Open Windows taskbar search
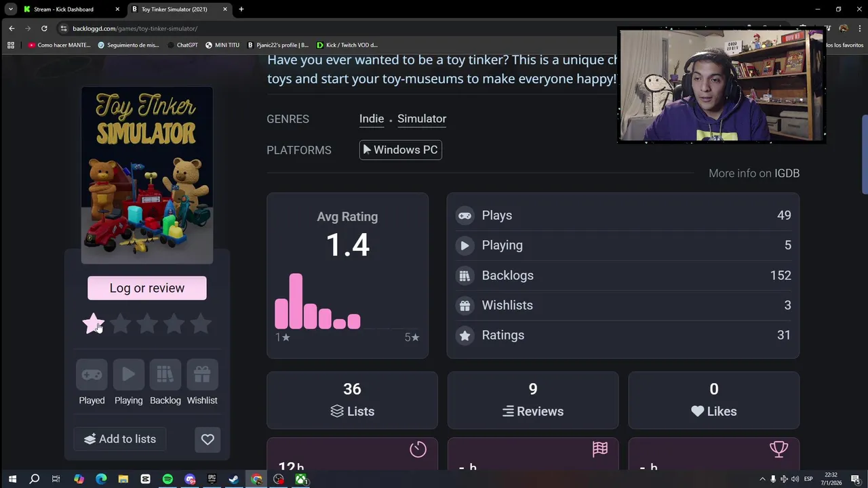Viewport: 868px width, 488px height. (35, 479)
